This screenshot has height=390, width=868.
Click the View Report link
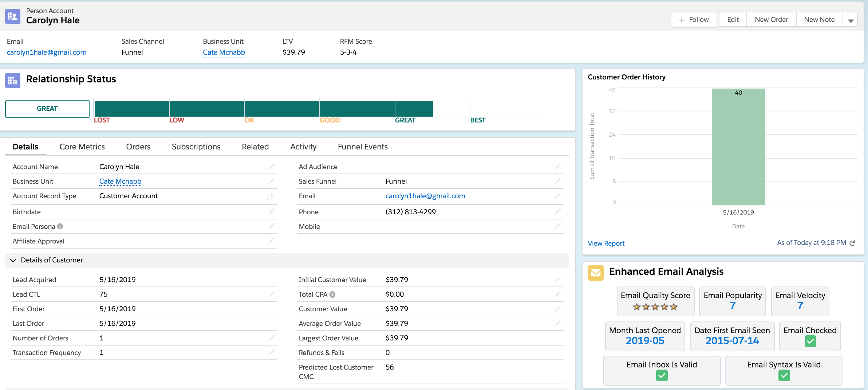[x=606, y=243]
